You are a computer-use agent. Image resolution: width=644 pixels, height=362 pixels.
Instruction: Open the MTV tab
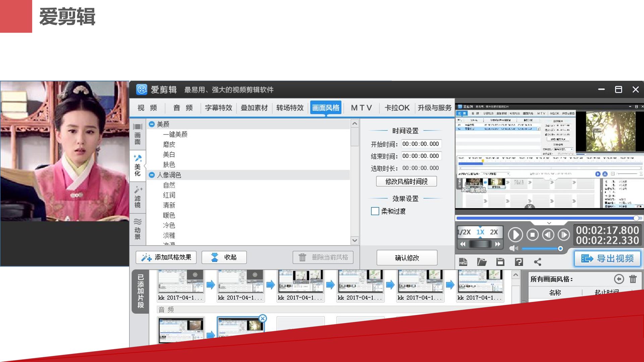click(361, 108)
